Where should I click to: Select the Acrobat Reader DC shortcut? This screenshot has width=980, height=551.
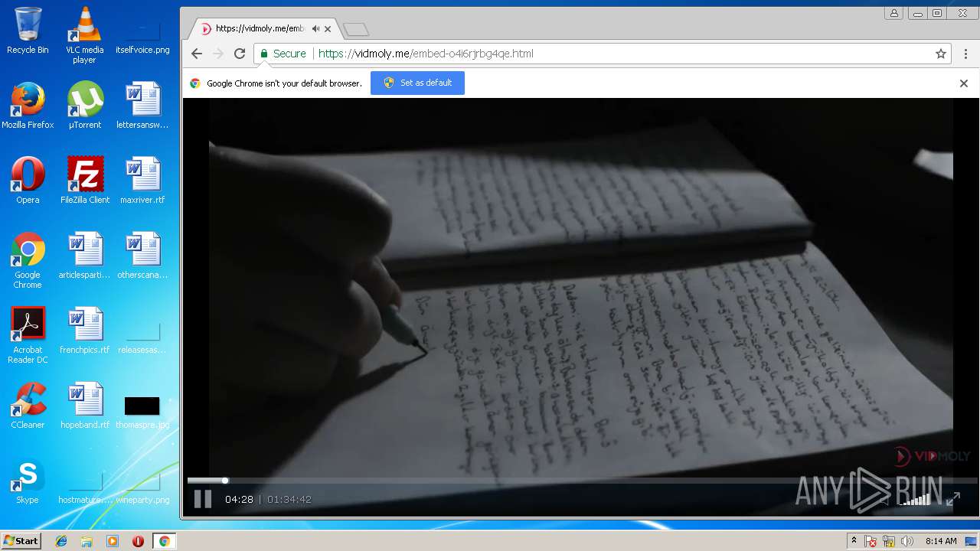[x=28, y=335]
